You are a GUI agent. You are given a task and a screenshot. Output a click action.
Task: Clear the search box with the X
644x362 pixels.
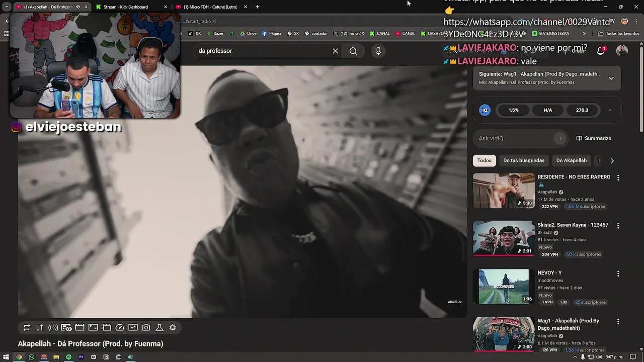click(x=336, y=51)
